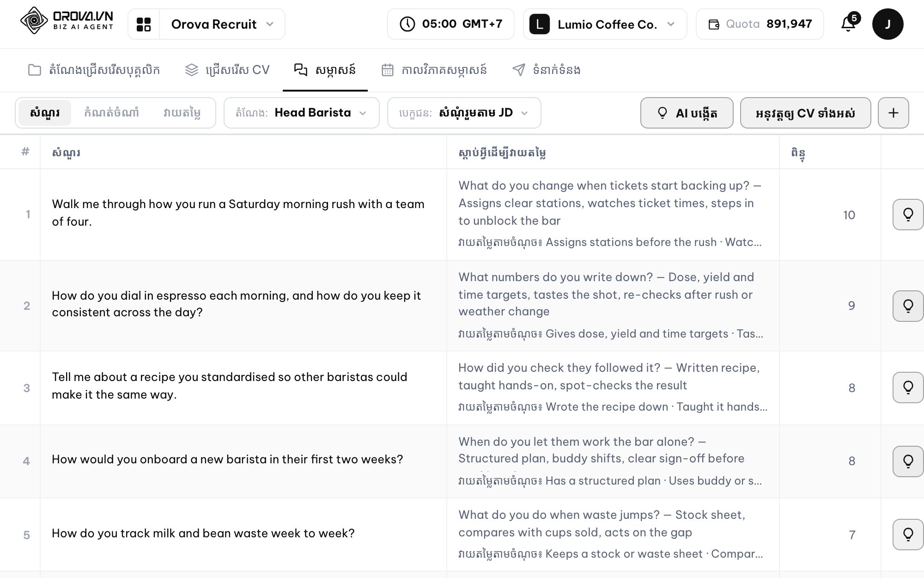The width and height of the screenshot is (924, 578).
Task: Click the AI បង្កើត button
Action: click(x=687, y=113)
